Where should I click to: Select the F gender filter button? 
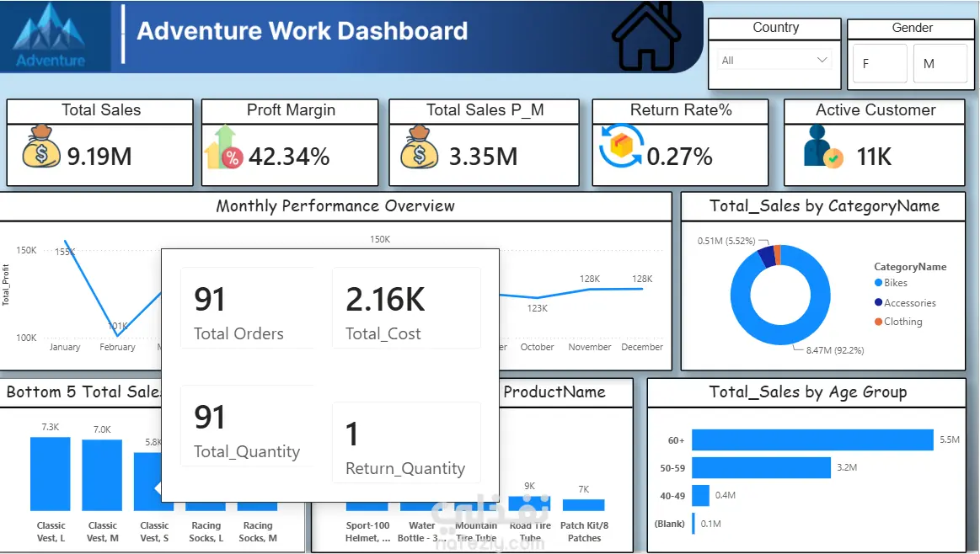(880, 63)
